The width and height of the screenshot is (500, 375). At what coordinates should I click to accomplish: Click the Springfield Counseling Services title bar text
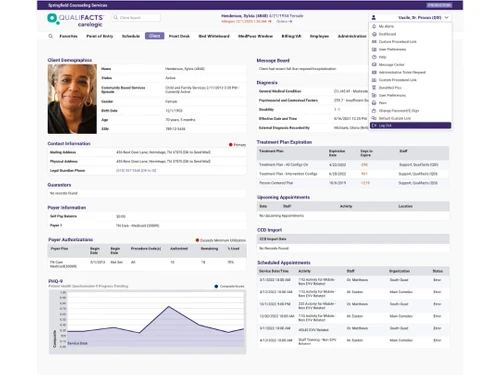(x=78, y=5)
